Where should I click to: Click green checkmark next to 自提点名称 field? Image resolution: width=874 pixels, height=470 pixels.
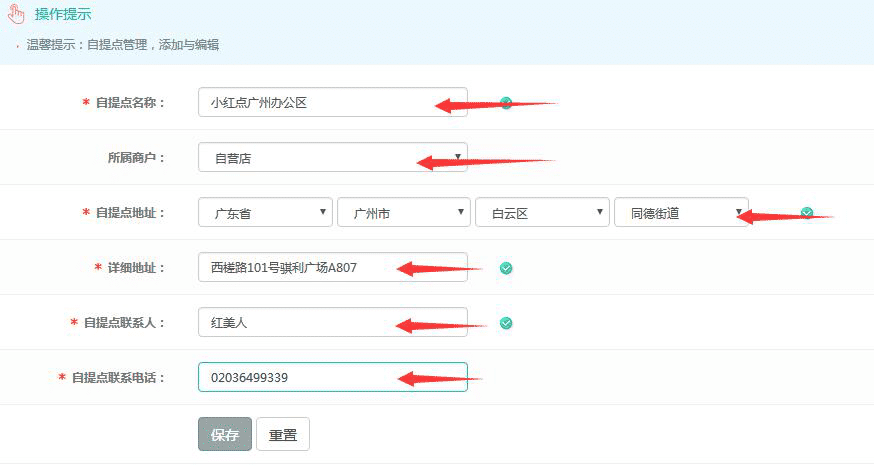coord(506,102)
